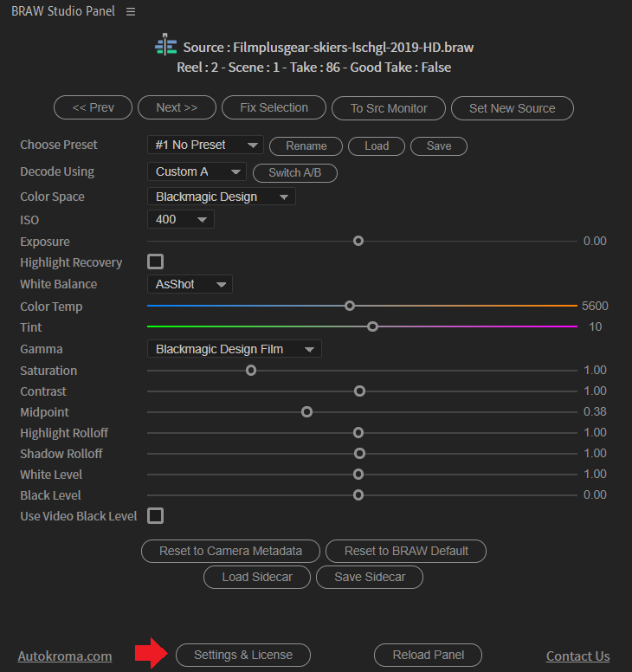This screenshot has height=672, width=632.
Task: Change the ISO 400 dropdown
Action: (x=180, y=219)
